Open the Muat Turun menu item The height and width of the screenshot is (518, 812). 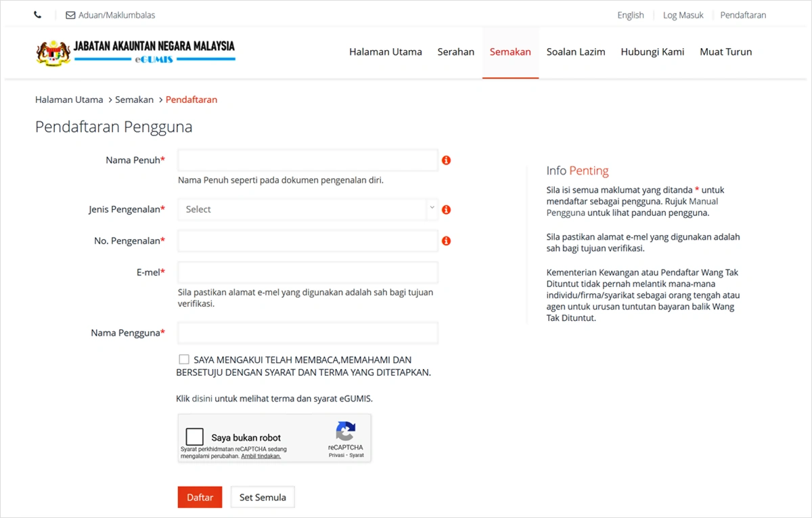click(725, 52)
